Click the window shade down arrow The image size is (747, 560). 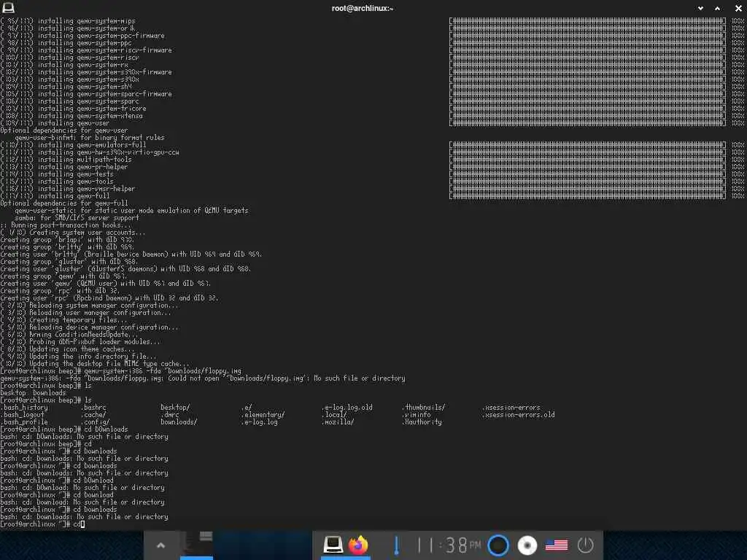tap(700, 8)
